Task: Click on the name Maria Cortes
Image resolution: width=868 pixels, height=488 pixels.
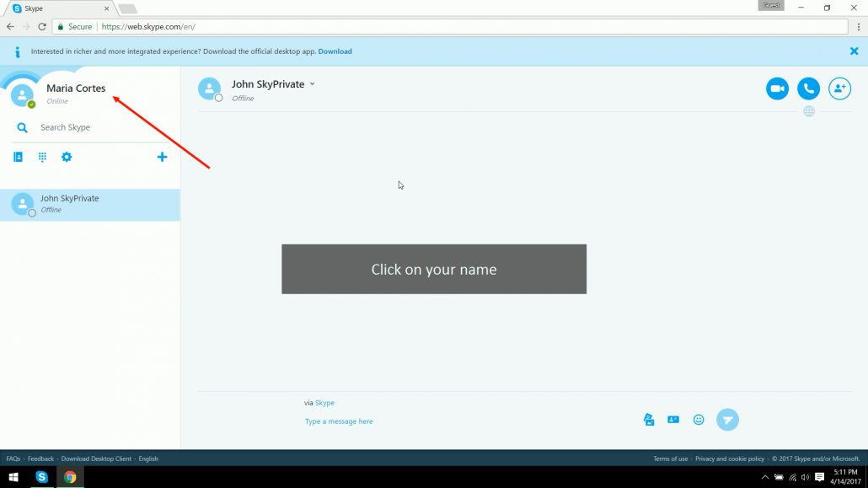Action: (76, 88)
